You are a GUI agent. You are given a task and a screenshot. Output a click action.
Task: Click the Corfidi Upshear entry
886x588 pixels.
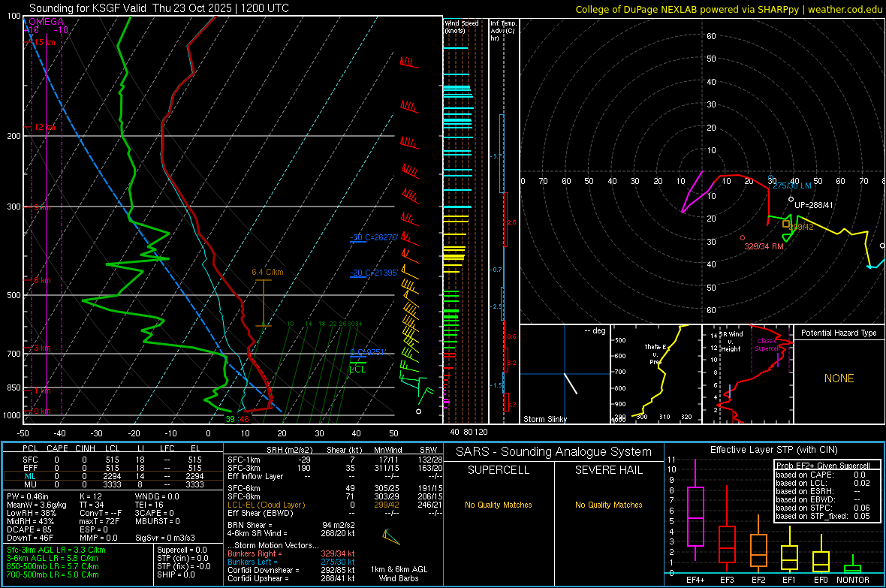(291, 578)
